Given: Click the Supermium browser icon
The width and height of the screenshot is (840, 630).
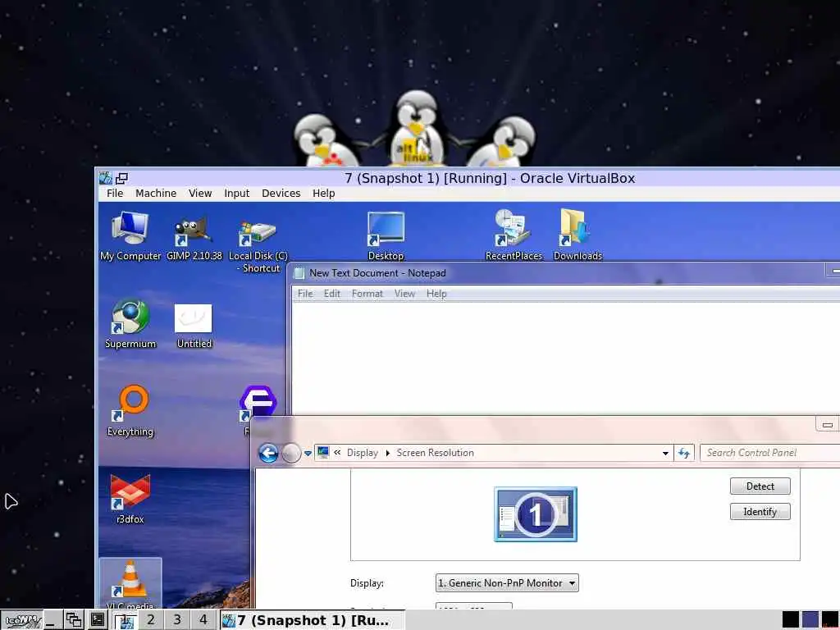Looking at the screenshot, I should 130,323.
